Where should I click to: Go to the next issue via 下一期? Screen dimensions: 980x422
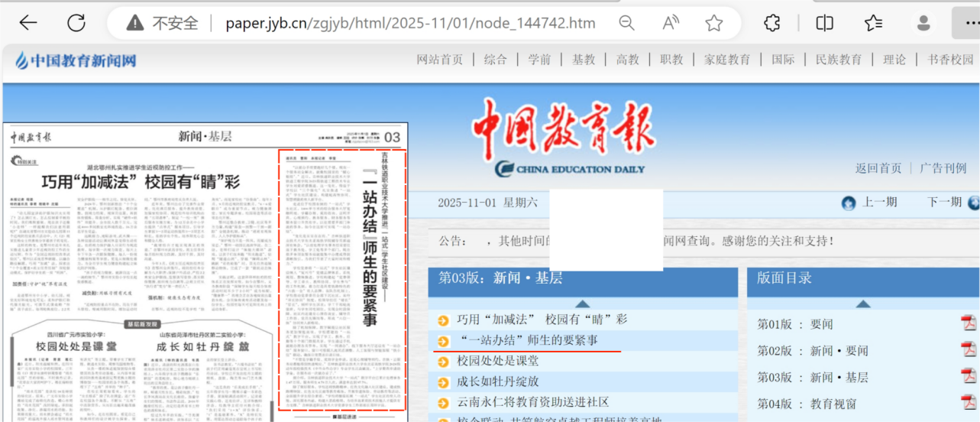pos(944,203)
